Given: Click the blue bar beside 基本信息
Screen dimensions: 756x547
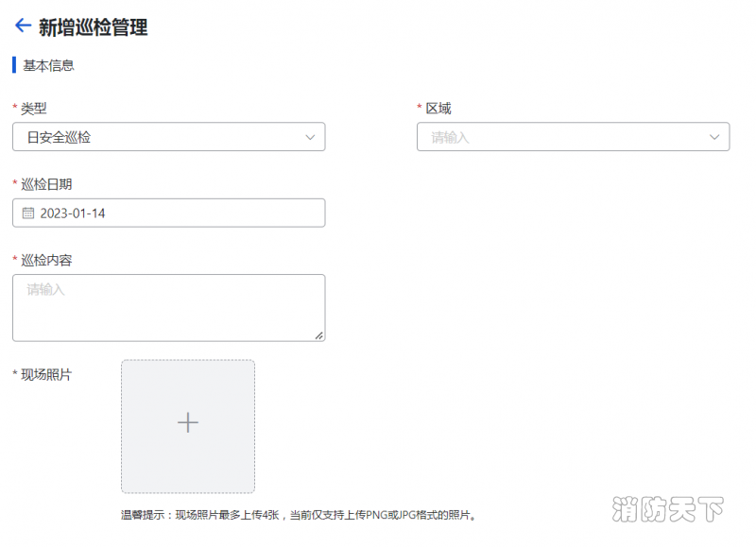Looking at the screenshot, I should click(x=14, y=66).
